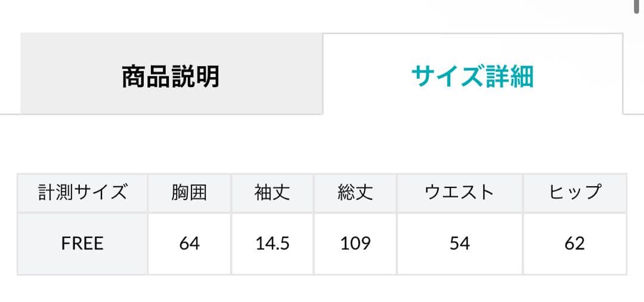644x302 pixels.
Task: Select the ウエスト column header
Action: click(x=459, y=193)
